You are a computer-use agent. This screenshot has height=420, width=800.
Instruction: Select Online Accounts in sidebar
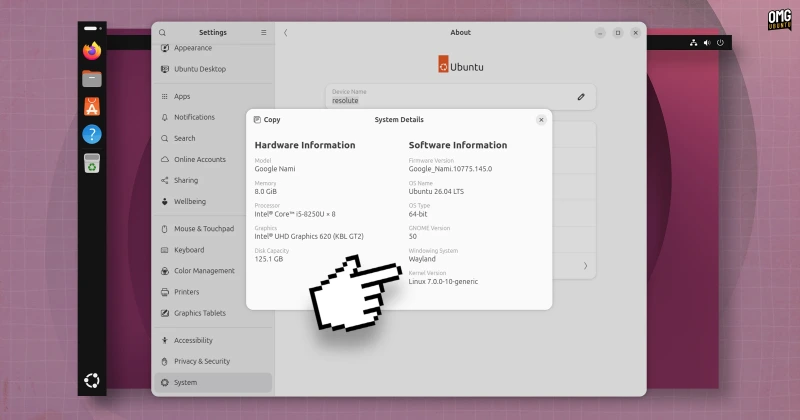pyautogui.click(x=199, y=159)
